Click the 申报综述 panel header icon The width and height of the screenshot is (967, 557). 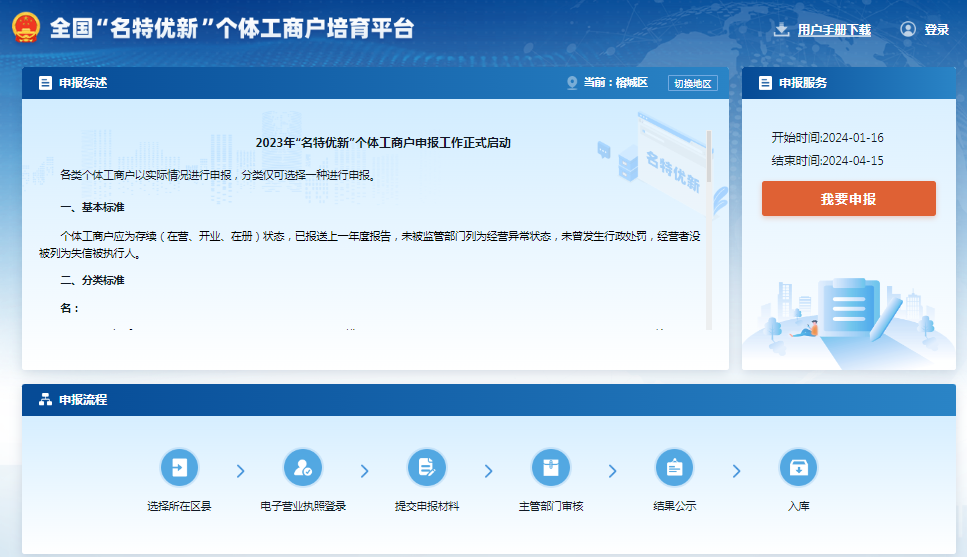(x=45, y=83)
